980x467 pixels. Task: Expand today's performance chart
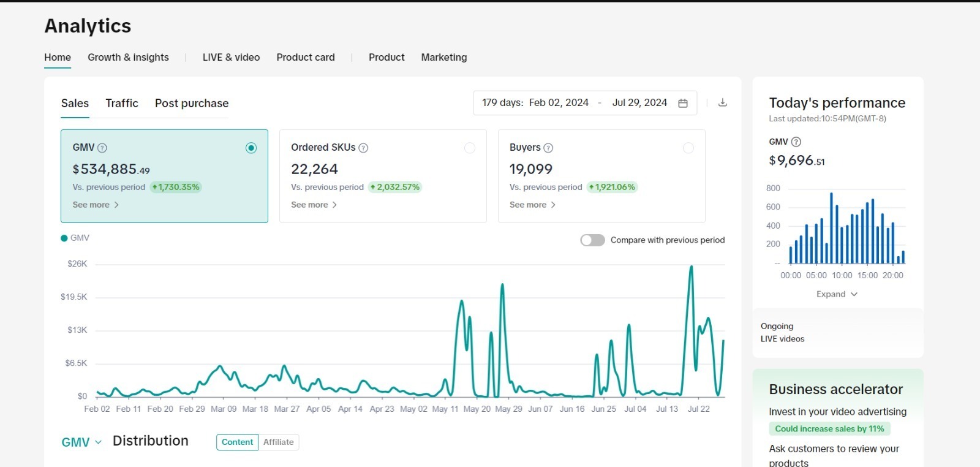[x=837, y=294]
